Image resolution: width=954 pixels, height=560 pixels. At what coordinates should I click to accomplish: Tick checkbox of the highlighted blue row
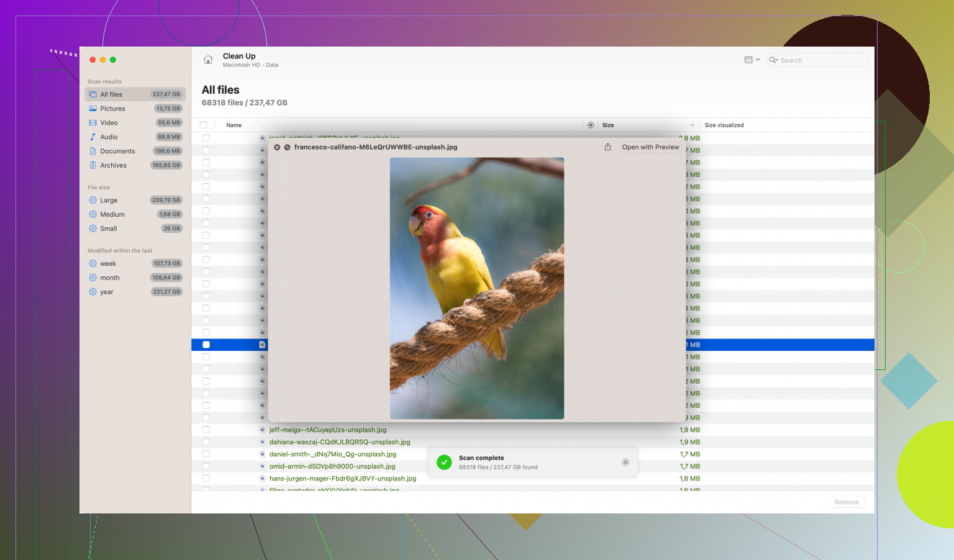coord(206,345)
